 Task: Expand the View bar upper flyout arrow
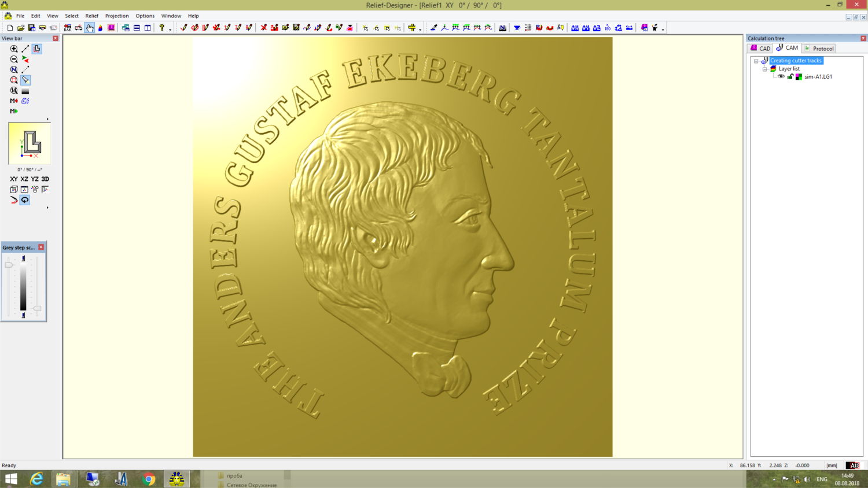click(47, 119)
